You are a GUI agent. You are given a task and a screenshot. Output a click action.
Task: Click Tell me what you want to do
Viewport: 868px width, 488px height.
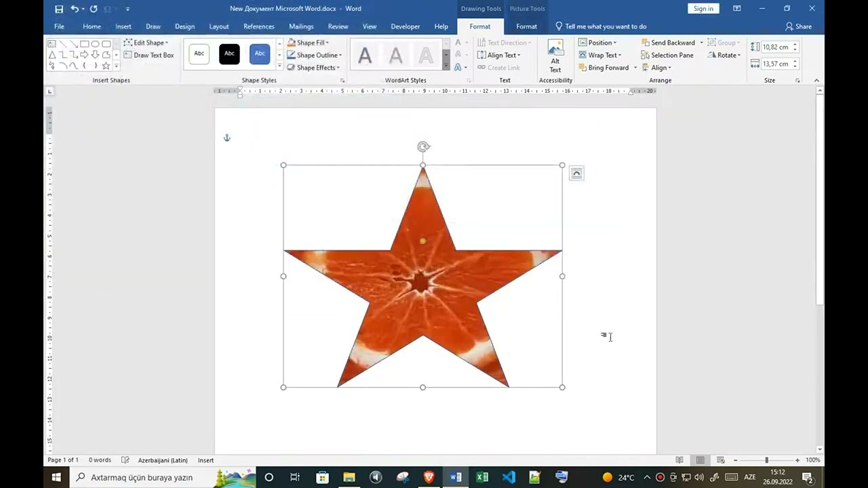pos(600,26)
